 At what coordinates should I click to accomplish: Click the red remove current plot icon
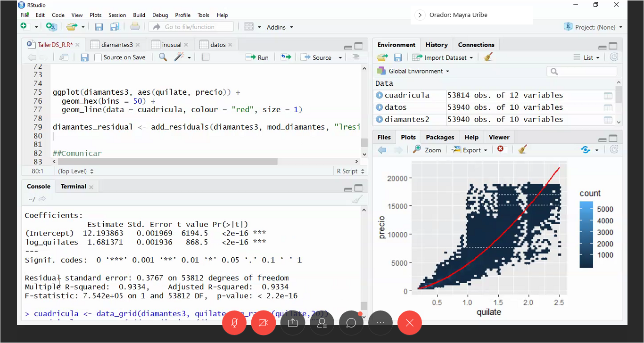500,149
